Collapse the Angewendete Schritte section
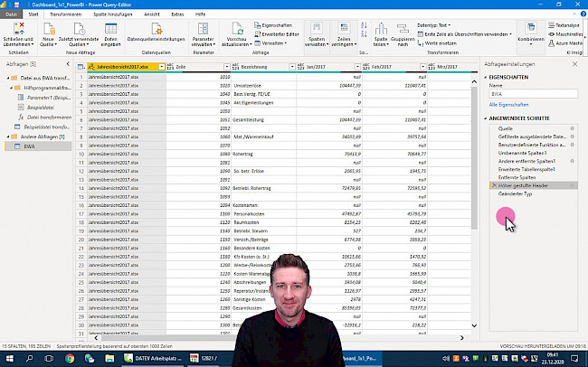This screenshot has width=588, height=367. pos(485,118)
